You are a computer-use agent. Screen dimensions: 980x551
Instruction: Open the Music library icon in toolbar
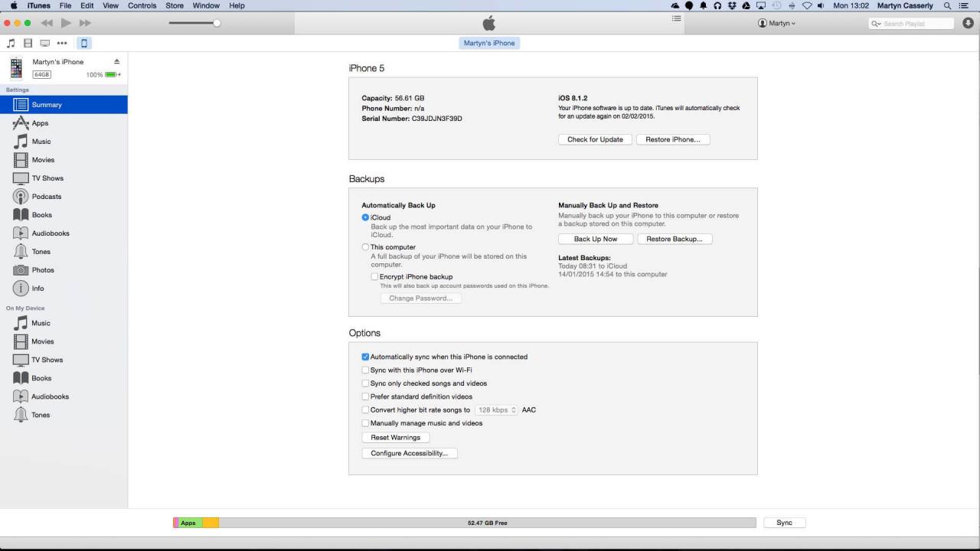click(x=10, y=44)
